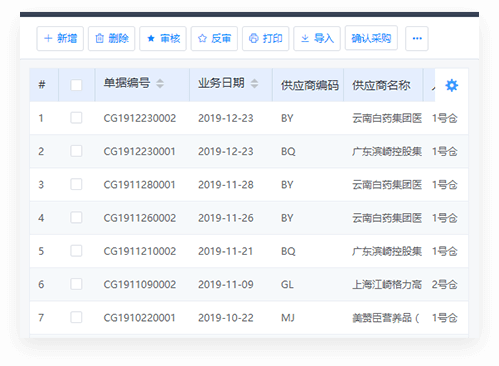Check the box for row CG1911090002

pos(76,284)
